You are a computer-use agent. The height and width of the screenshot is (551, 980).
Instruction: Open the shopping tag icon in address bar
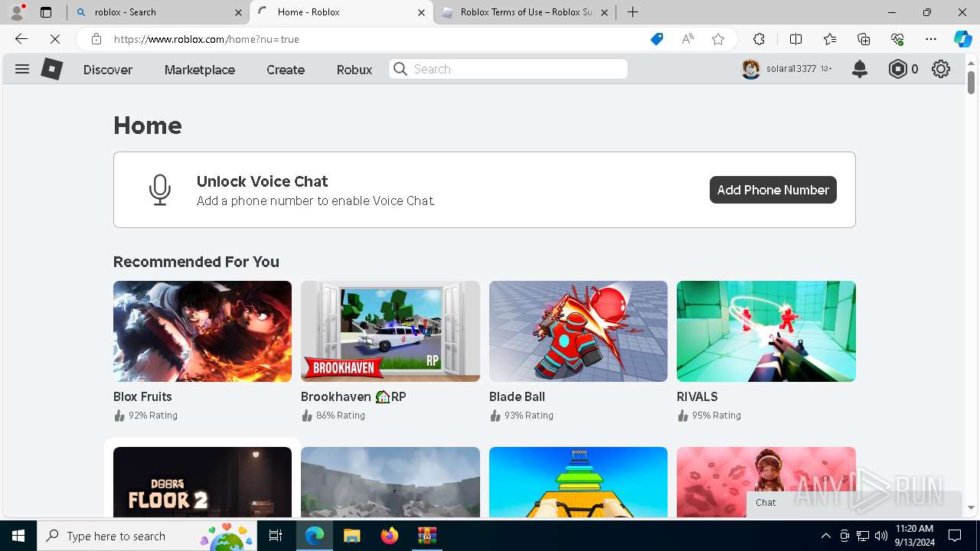click(657, 39)
